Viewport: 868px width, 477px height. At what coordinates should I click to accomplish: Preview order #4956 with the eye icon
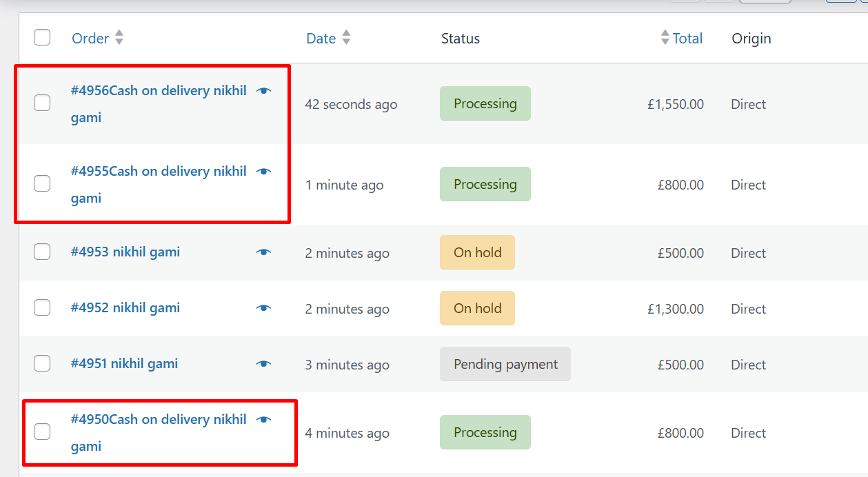263,91
